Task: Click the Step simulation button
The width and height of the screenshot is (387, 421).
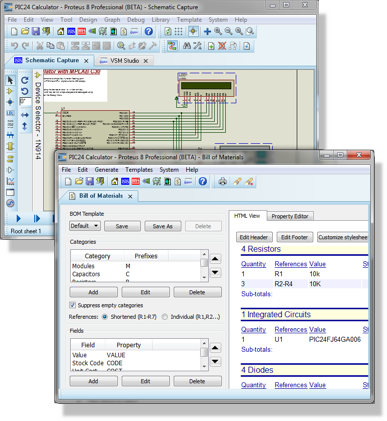Action: (37, 218)
